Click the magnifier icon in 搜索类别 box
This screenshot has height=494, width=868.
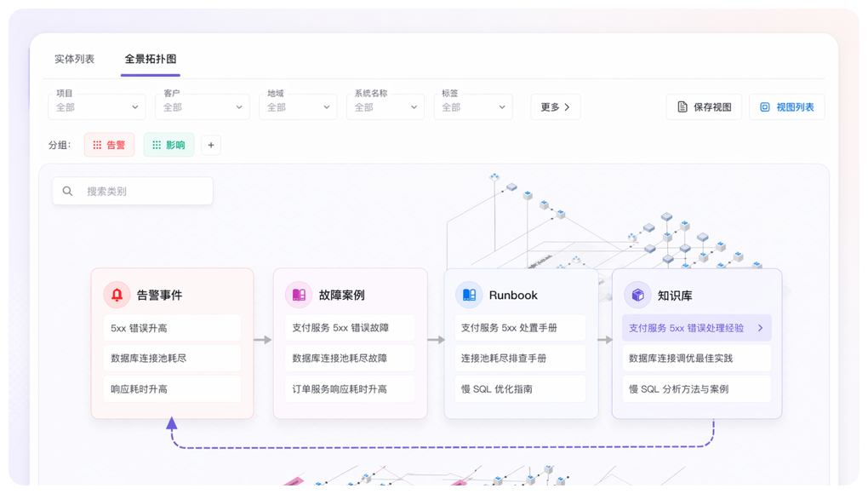coord(67,191)
